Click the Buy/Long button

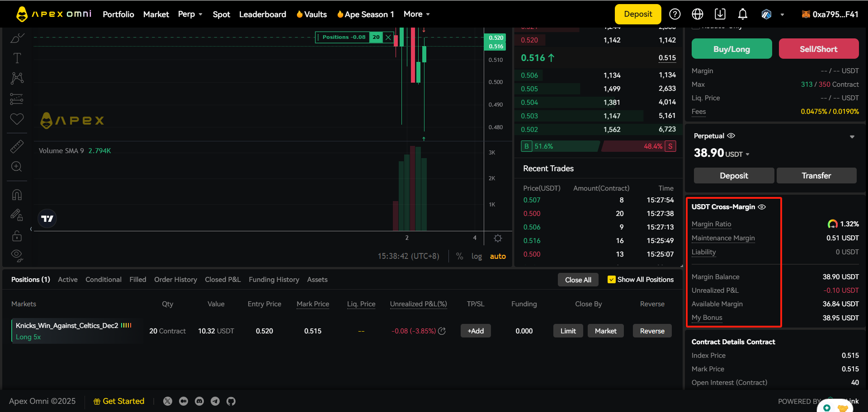[x=731, y=49]
